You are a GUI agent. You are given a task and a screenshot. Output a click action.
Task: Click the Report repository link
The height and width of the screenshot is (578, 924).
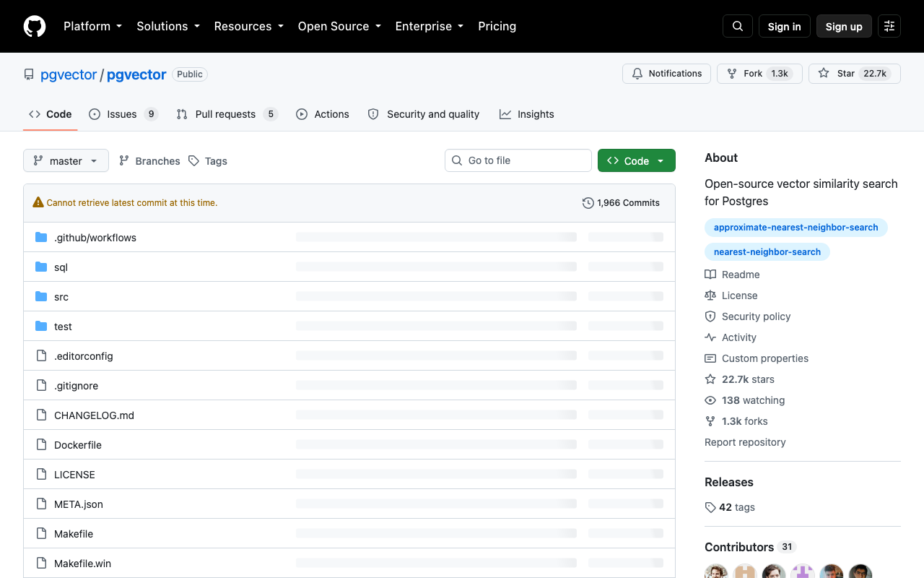[x=745, y=442]
